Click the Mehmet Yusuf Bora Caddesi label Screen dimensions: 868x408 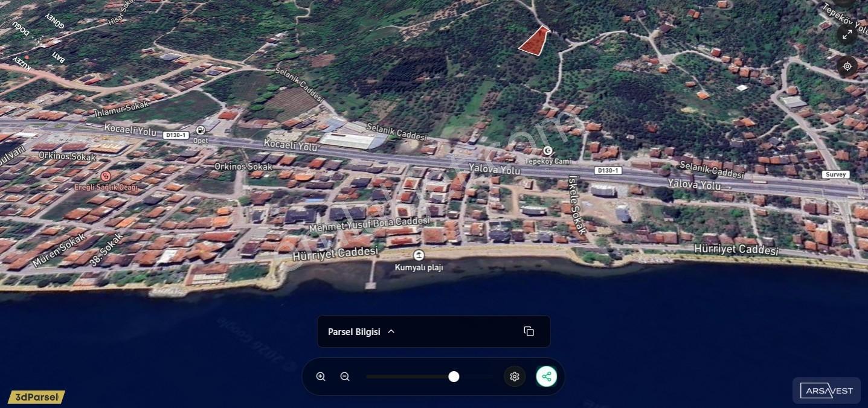369,226
